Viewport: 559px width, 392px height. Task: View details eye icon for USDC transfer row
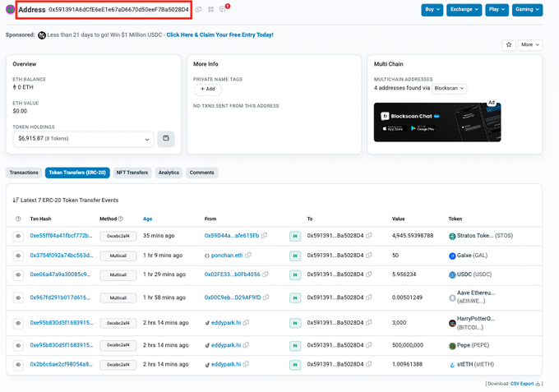tap(18, 274)
